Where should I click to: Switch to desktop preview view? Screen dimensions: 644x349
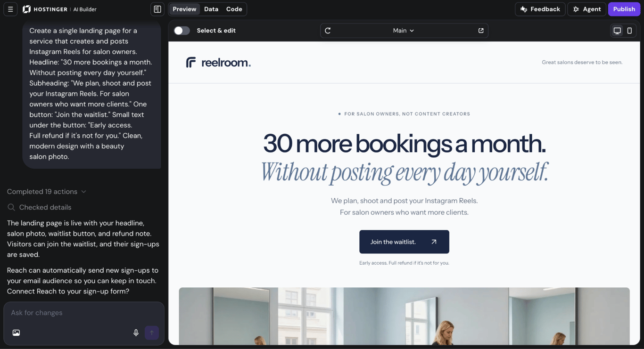(617, 31)
